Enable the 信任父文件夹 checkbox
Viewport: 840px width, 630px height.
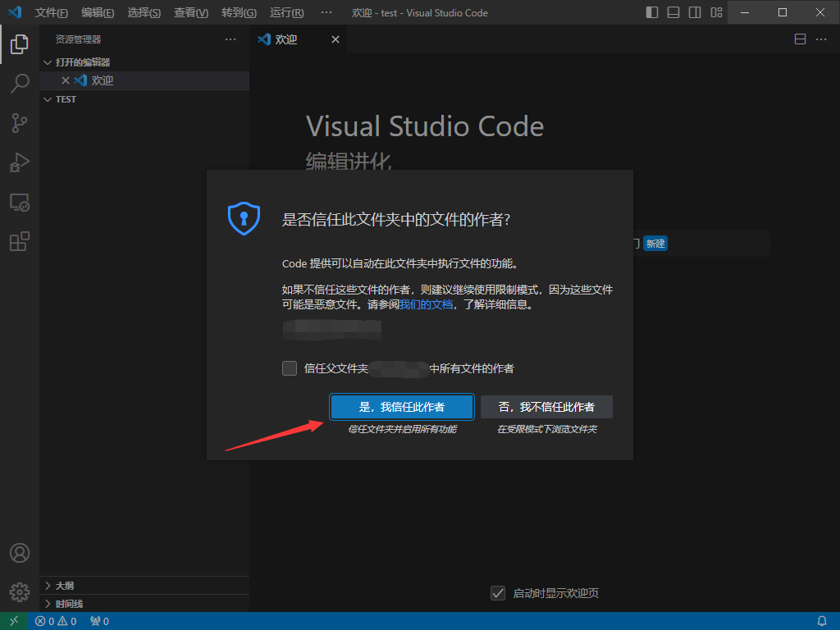tap(290, 368)
